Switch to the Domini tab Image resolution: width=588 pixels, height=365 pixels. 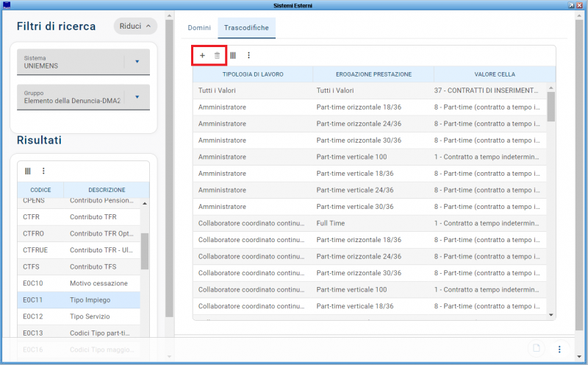199,28
